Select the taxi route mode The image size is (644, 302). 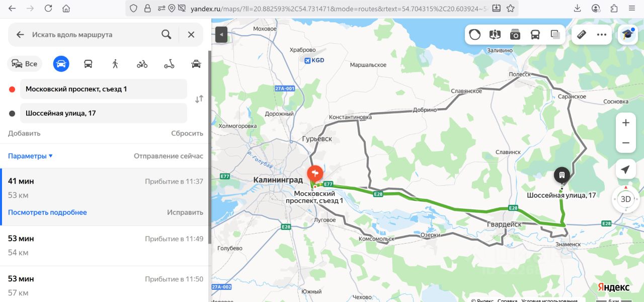tap(196, 63)
